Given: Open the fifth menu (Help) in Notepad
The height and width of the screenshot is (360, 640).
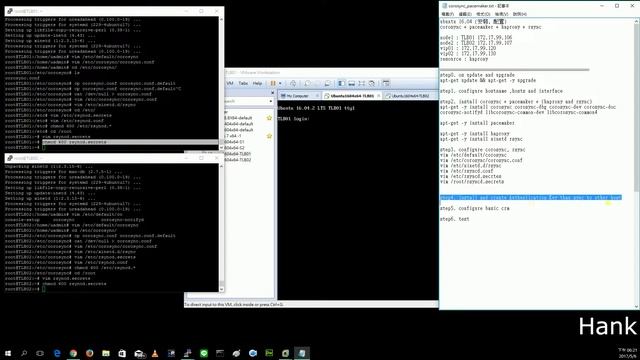Looking at the screenshot, I should [520, 14].
